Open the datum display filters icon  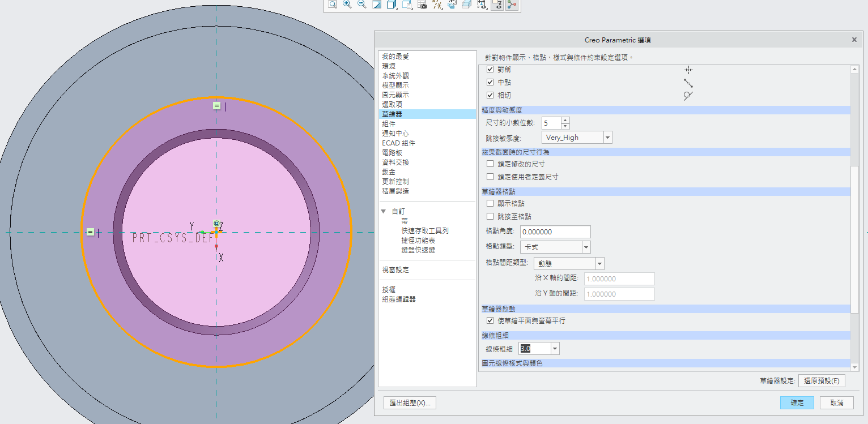click(x=437, y=5)
